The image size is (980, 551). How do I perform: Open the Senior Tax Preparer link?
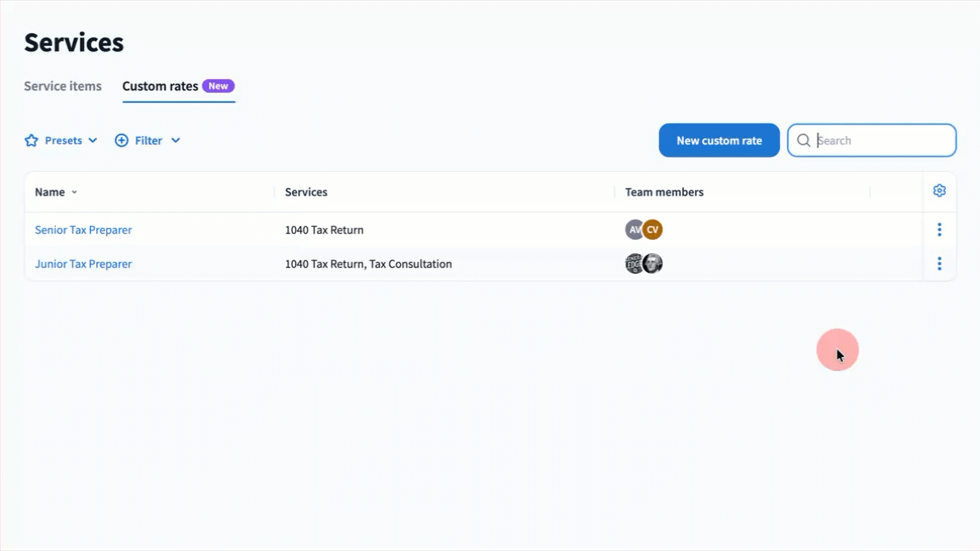[83, 230]
